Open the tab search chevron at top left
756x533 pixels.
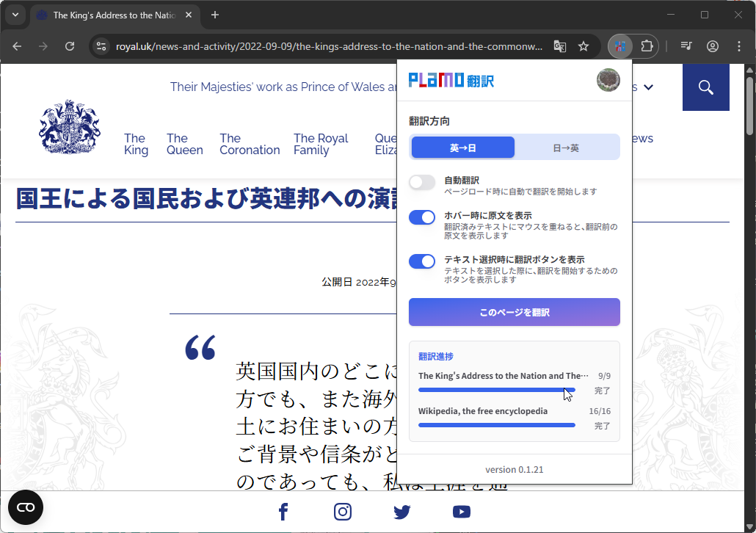tap(15, 15)
